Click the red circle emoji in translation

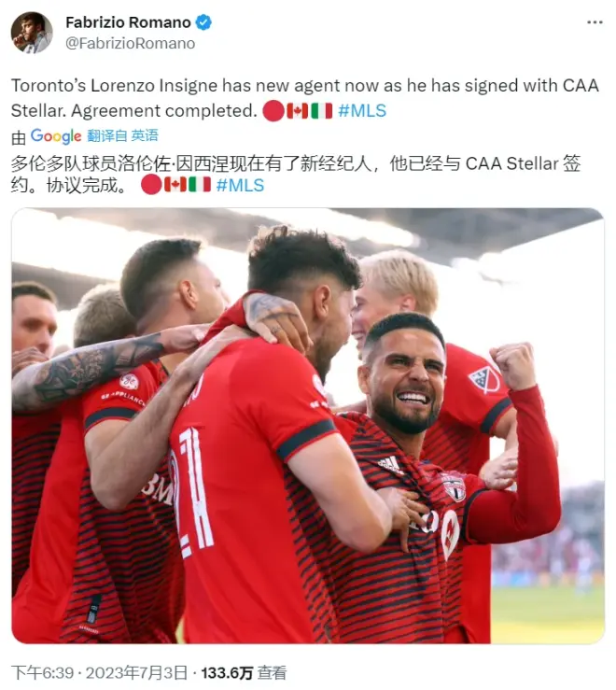tap(151, 185)
